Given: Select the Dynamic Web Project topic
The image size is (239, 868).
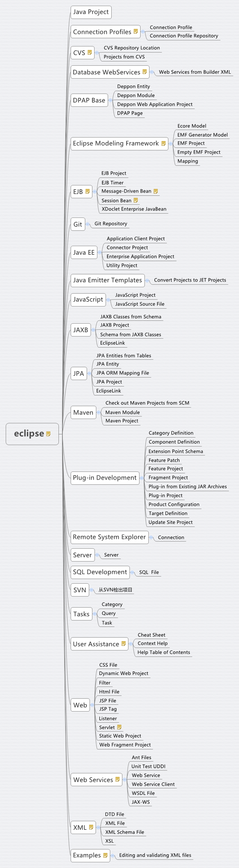Looking at the screenshot, I should click(123, 673).
